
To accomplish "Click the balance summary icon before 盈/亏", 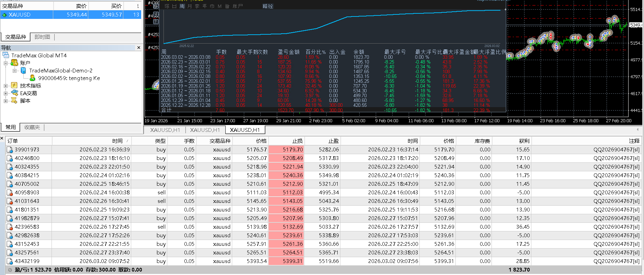I will [10, 270].
